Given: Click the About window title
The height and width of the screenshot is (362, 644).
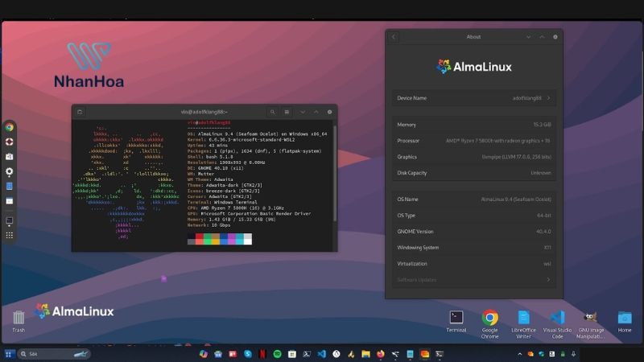Looking at the screenshot, I should click(x=473, y=37).
